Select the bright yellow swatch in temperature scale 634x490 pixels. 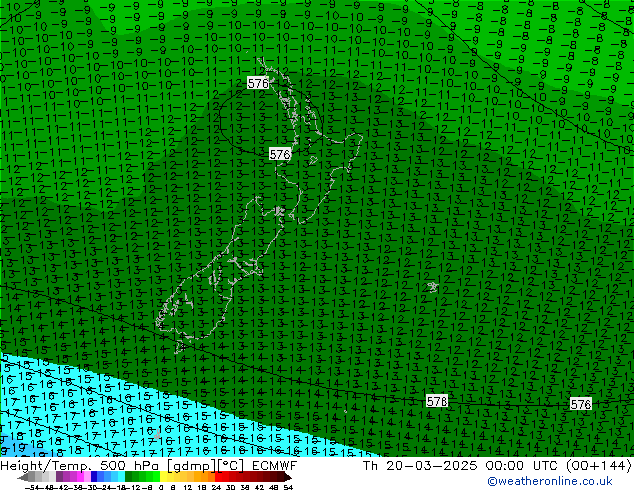coord(163,477)
